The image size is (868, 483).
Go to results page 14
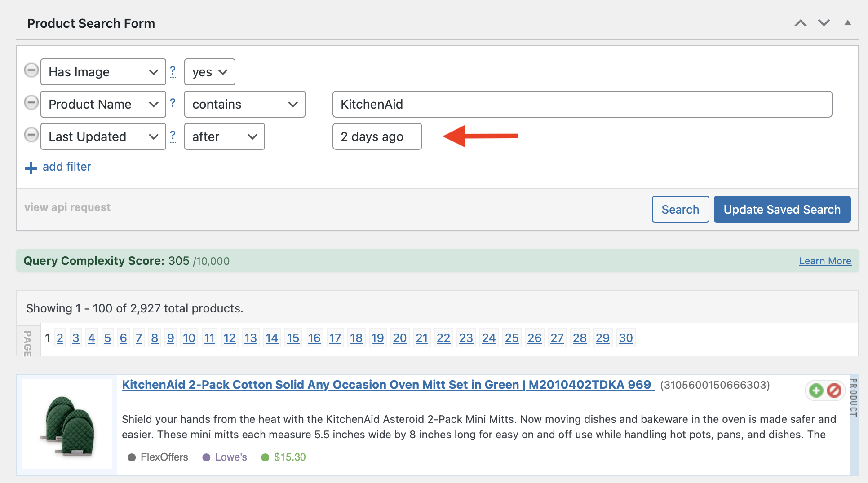pos(272,338)
